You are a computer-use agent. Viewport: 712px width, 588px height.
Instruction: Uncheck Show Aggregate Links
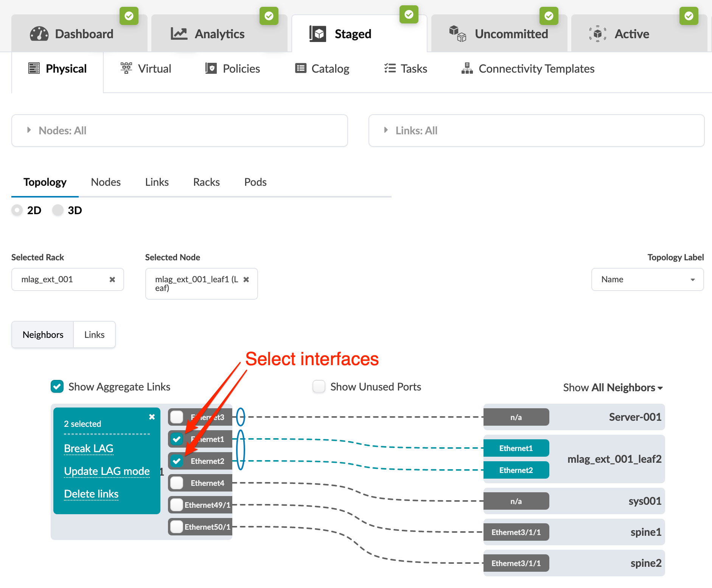click(57, 387)
